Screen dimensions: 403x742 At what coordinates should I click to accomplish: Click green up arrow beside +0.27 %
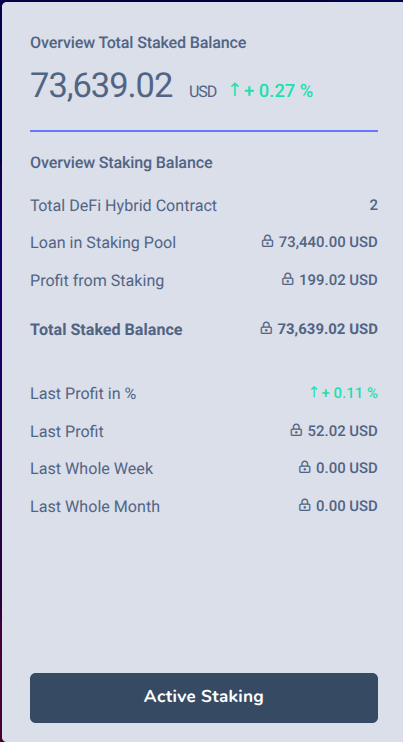tap(235, 89)
